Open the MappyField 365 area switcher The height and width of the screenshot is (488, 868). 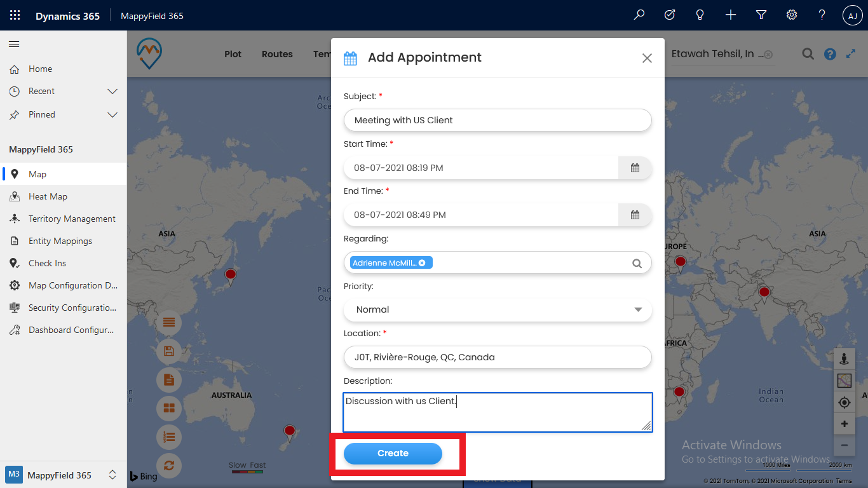[x=64, y=475]
